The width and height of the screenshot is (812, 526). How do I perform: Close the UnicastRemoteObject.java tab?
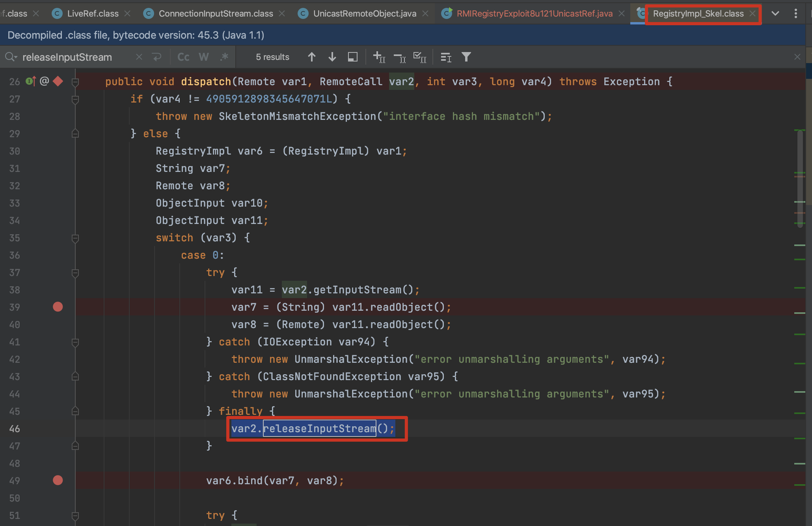[x=425, y=13]
